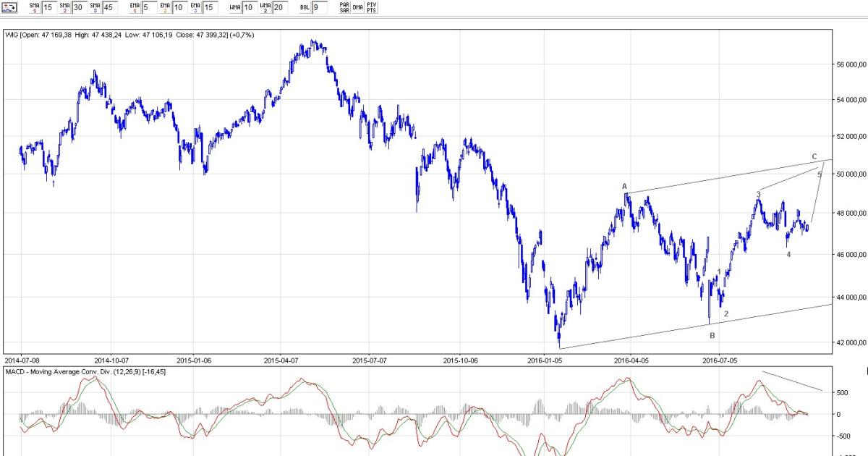
Task: Activate the Parabolic SAR indicator
Action: coord(344,7)
